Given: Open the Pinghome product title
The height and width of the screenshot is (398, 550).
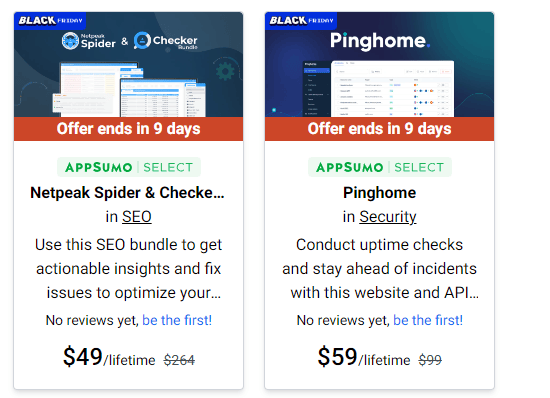Looking at the screenshot, I should coord(380,193).
